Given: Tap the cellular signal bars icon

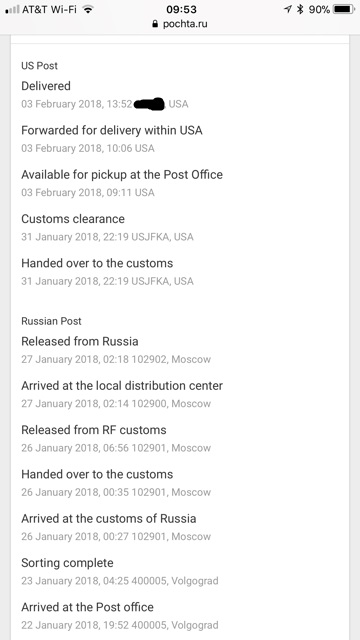Looking at the screenshot, I should tap(12, 9).
